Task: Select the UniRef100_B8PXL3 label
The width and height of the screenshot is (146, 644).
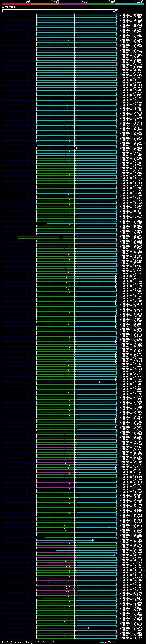Action: click(131, 311)
